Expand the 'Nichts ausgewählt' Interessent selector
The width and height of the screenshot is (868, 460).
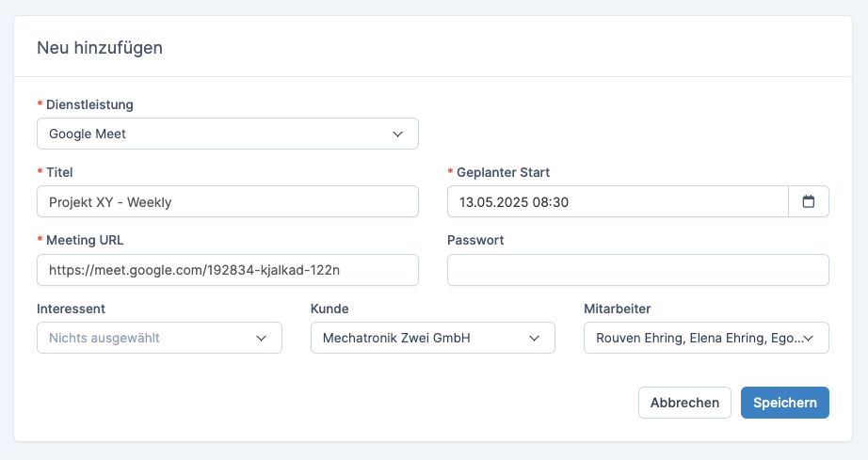click(159, 338)
